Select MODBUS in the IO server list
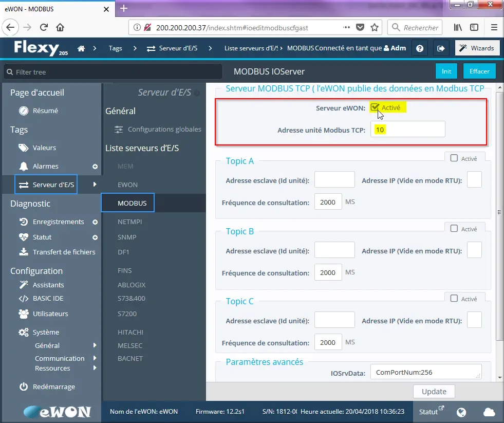The height and width of the screenshot is (423, 504). (x=132, y=204)
